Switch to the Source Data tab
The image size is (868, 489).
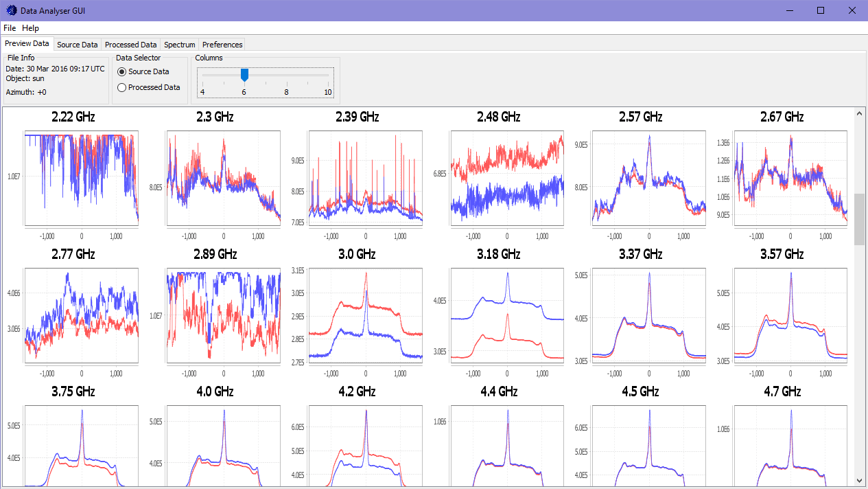78,45
